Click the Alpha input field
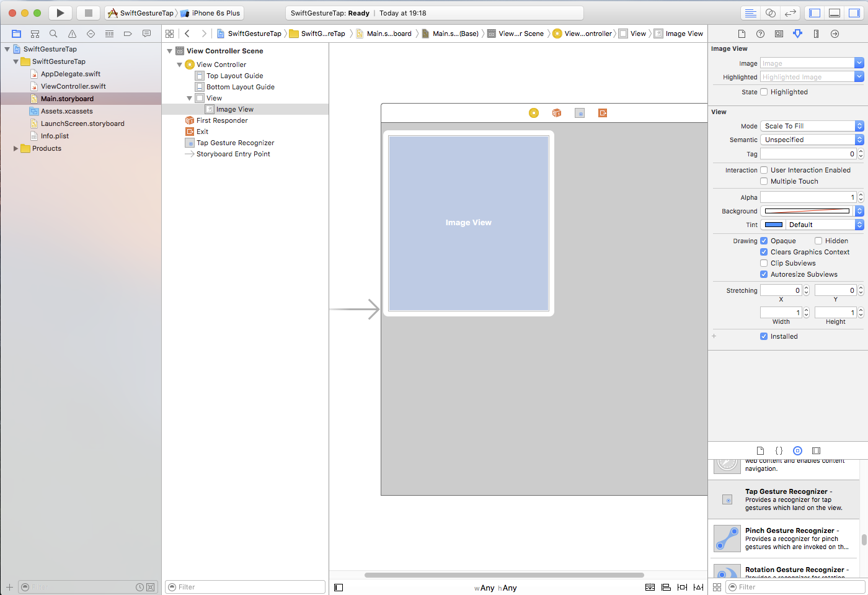Viewport: 868px width, 595px height. tap(807, 197)
